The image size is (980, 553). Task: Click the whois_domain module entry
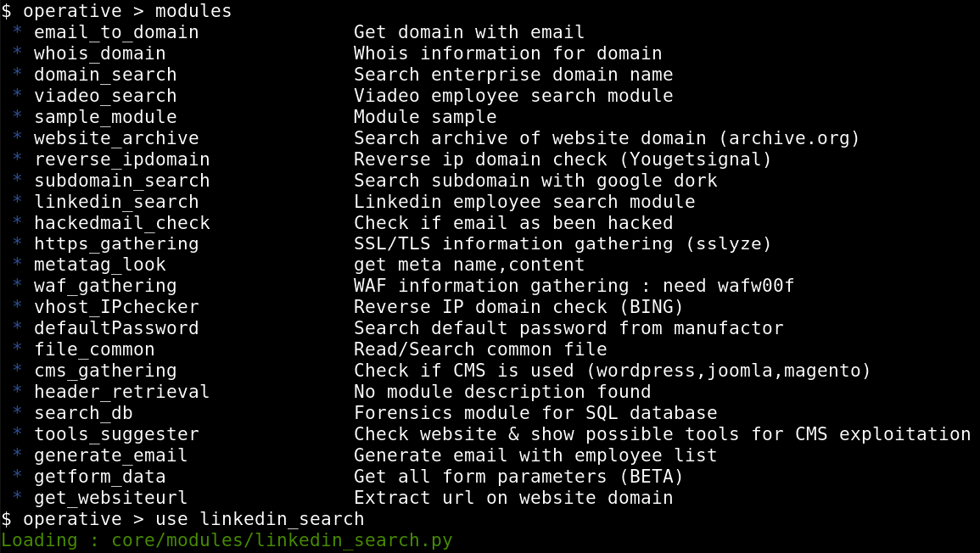(x=99, y=53)
